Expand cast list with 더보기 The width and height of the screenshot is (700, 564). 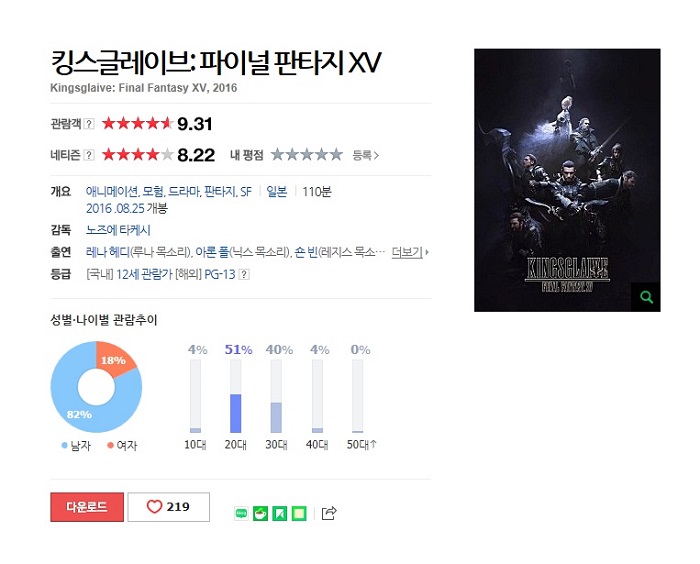pyautogui.click(x=410, y=252)
